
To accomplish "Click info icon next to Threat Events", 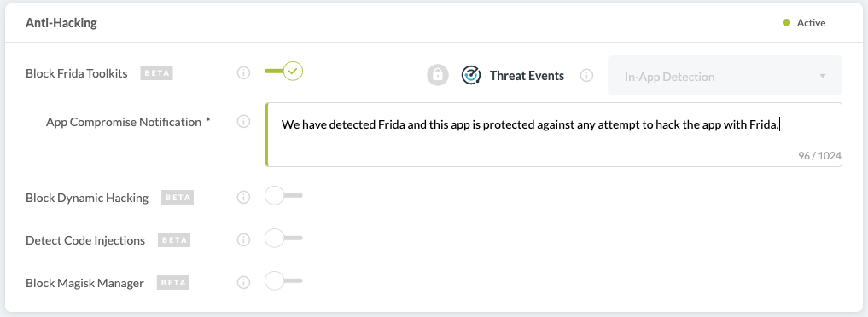I will point(586,75).
